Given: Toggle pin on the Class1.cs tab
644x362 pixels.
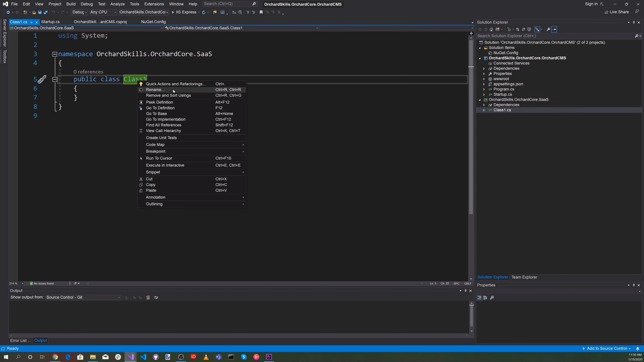Looking at the screenshot, I should [x=32, y=22].
